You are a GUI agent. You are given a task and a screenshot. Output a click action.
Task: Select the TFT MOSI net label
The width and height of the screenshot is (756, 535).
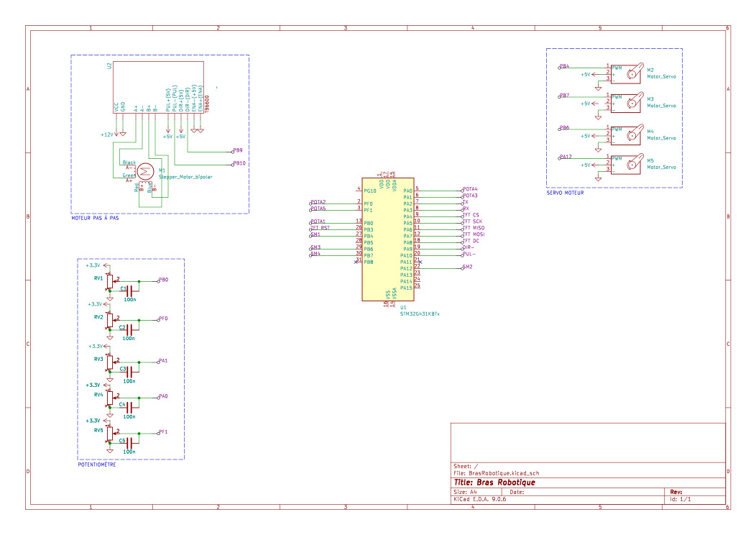(473, 234)
